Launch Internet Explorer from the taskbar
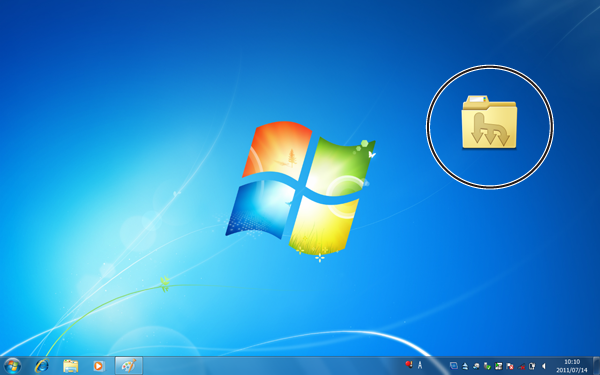Viewport: 600px width, 375px height. pyautogui.click(x=42, y=366)
